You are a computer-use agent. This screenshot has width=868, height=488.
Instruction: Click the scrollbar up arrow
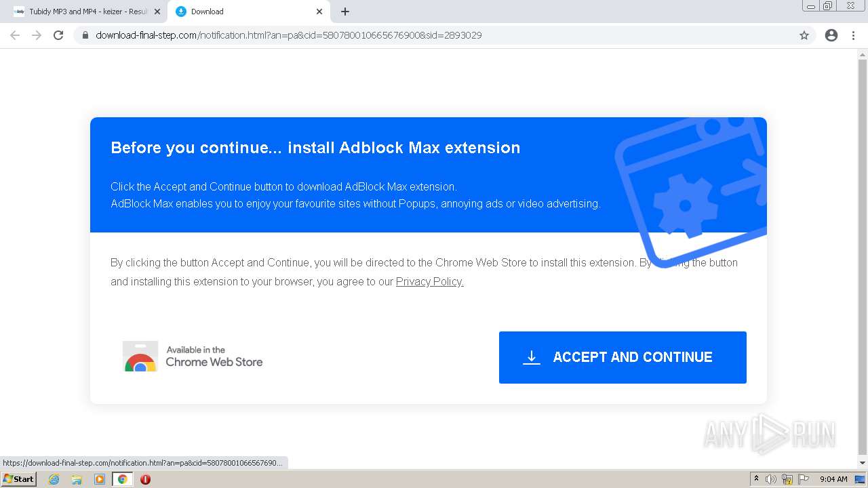(x=863, y=54)
